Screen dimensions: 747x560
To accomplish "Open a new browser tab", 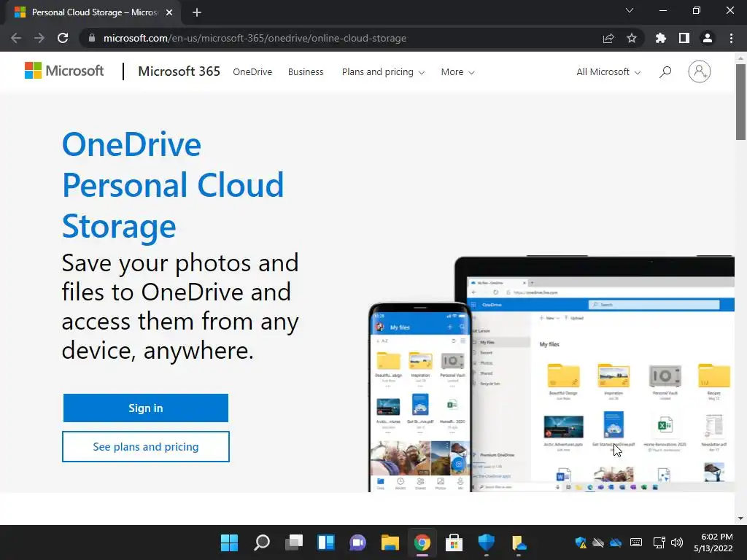I will click(x=197, y=12).
